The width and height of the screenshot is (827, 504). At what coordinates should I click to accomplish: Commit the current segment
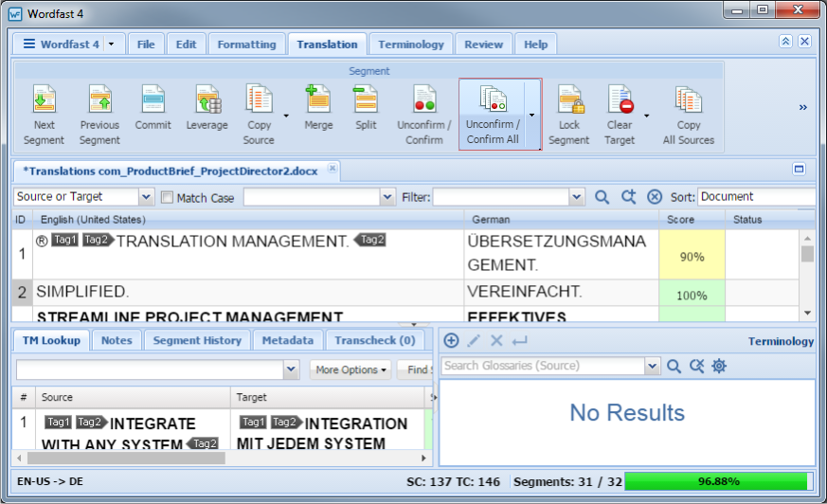(153, 108)
